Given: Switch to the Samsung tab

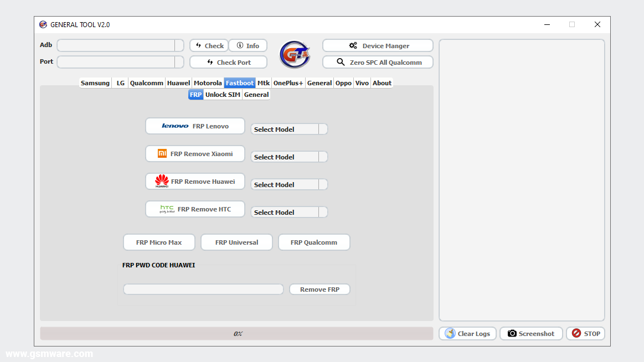Looking at the screenshot, I should pyautogui.click(x=95, y=82).
